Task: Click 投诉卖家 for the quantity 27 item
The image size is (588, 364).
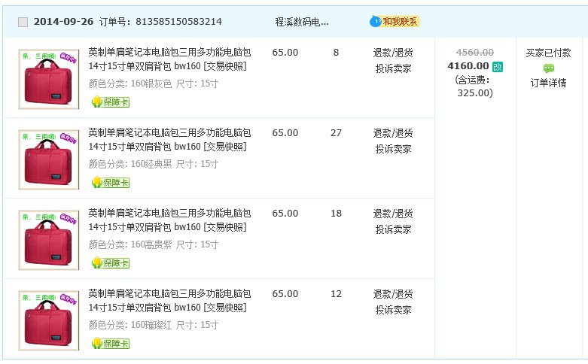Action: (x=393, y=149)
